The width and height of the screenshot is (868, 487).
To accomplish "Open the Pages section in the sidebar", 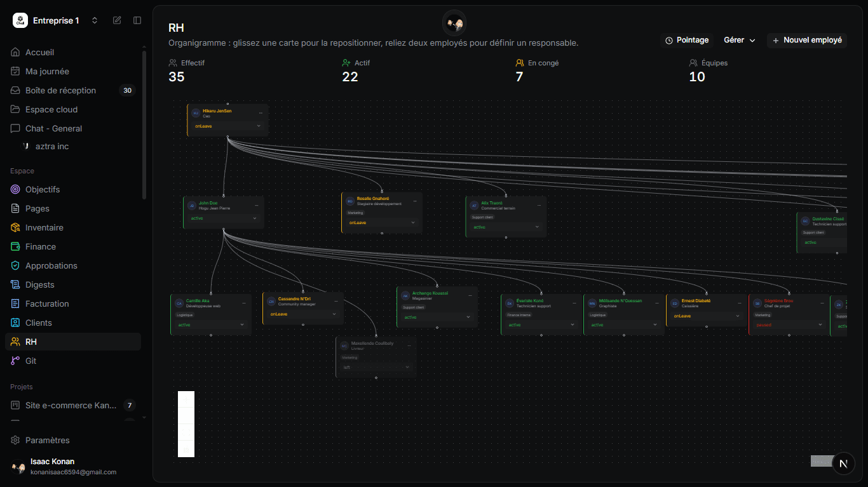I will [x=73, y=208].
